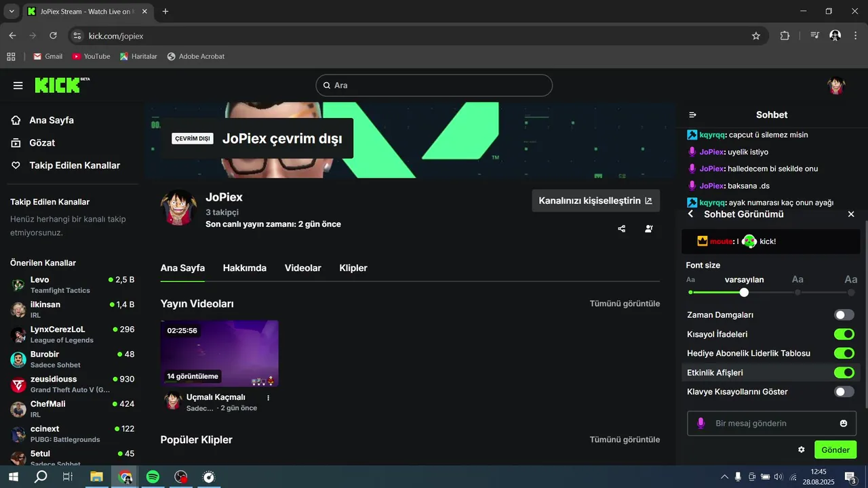View all Yayın Videoları via Tümünü görüntüle
The height and width of the screenshot is (488, 868).
pos(625,304)
